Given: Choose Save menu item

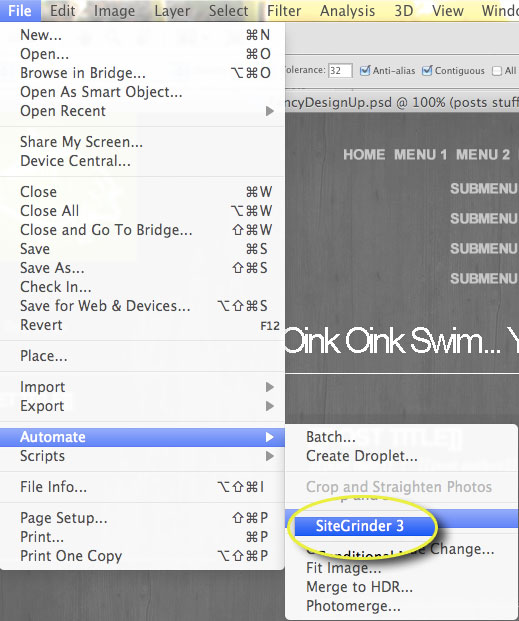Looking at the screenshot, I should (x=142, y=249).
